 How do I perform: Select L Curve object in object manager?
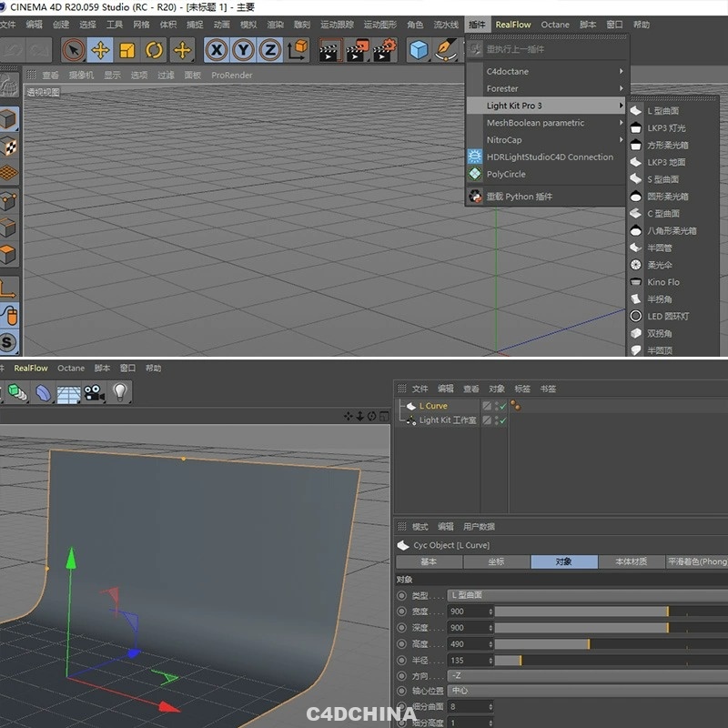tap(433, 406)
